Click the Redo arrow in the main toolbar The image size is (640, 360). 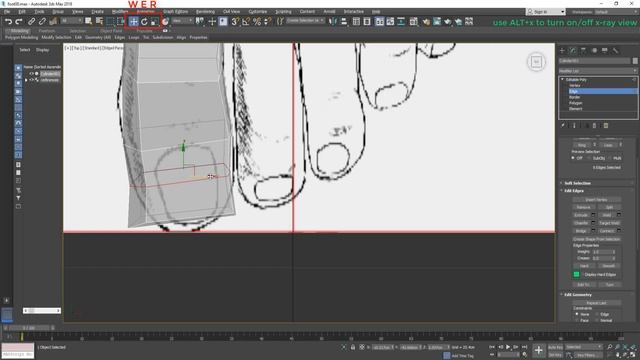click(x=19, y=21)
